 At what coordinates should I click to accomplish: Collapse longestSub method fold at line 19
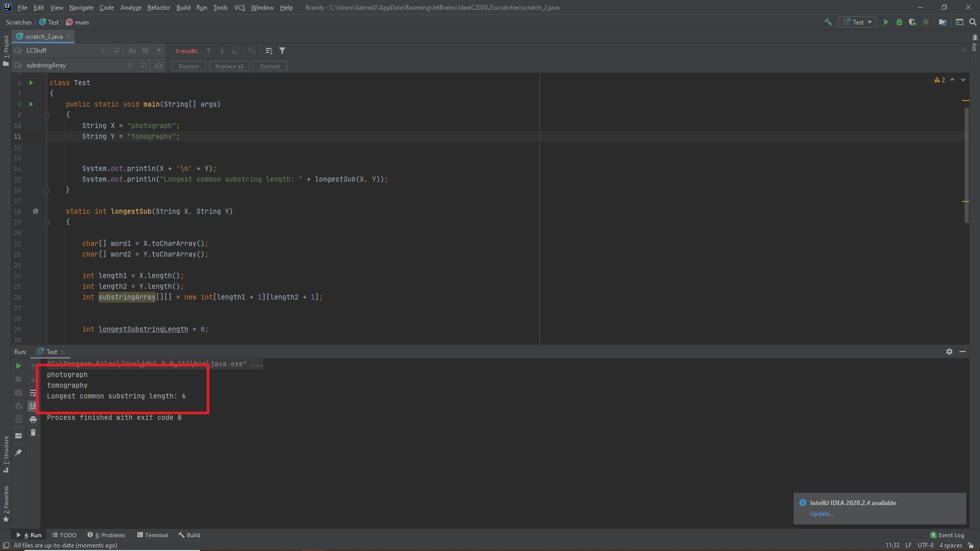(x=46, y=222)
